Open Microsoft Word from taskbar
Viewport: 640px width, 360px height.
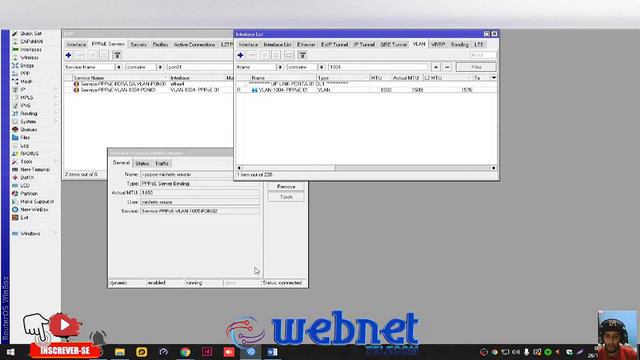[272, 352]
